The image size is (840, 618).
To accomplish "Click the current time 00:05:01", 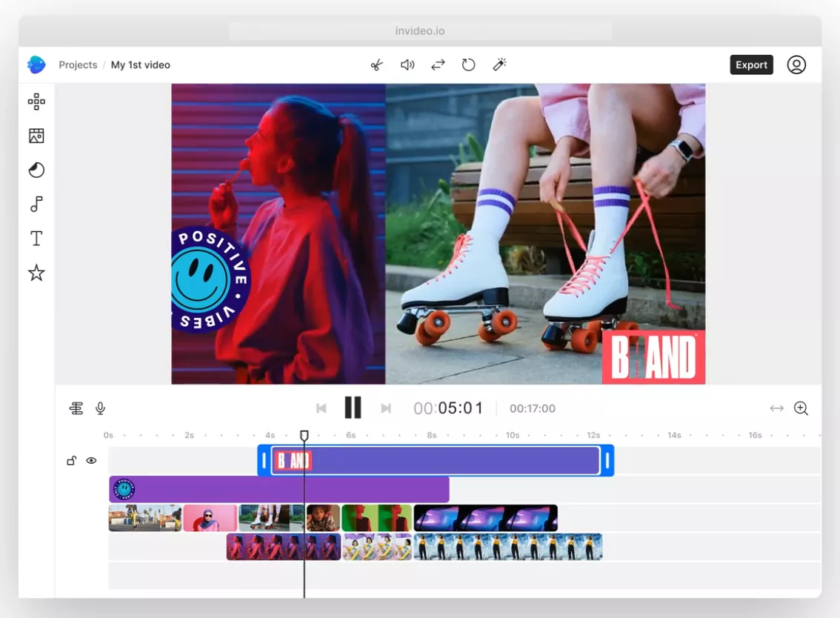I will 448,408.
